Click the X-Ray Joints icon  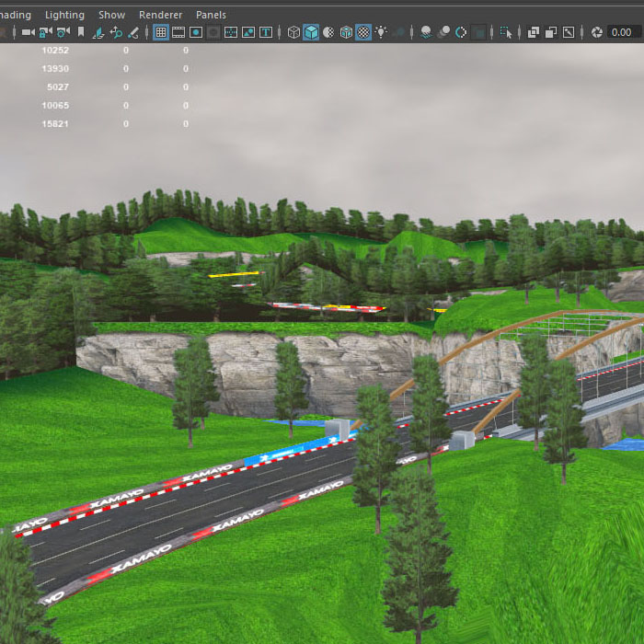pos(569,32)
